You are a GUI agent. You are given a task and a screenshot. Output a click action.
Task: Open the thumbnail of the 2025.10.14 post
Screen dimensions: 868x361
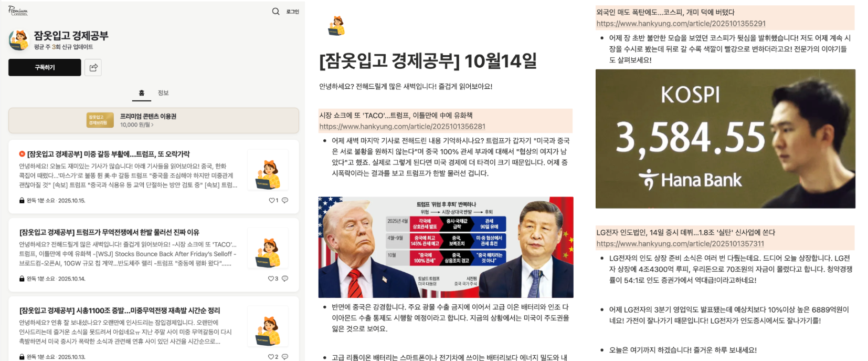[268, 249]
